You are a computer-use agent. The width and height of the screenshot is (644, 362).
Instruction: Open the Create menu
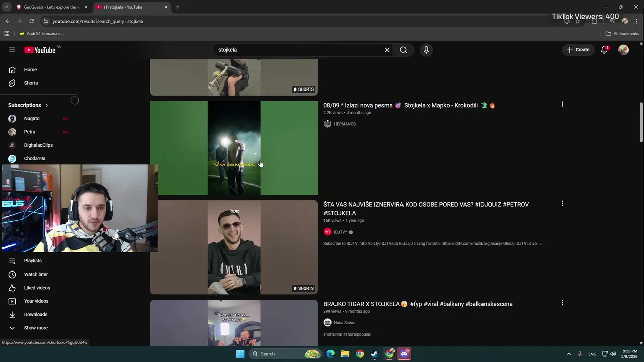click(578, 50)
